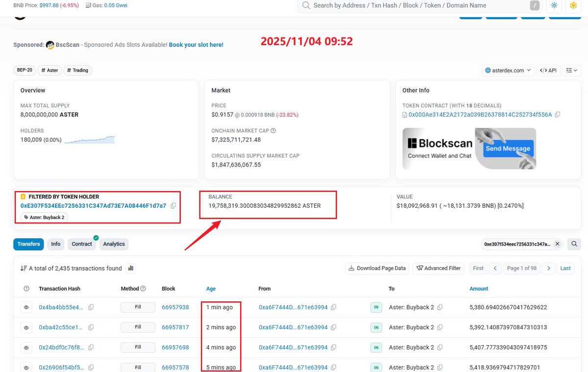Copy transaction hash 0xba42c55ce1
588x372 pixels.
coord(91,327)
